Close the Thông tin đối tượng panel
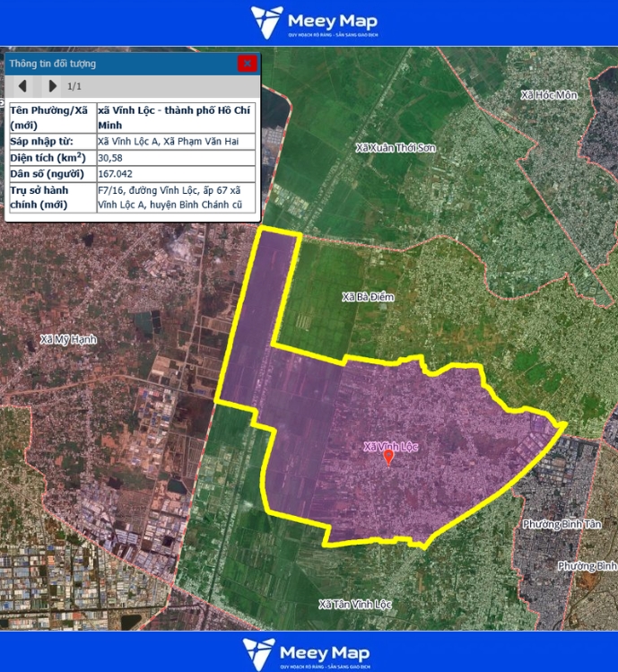Screen dimensions: 618x672 pyautogui.click(x=247, y=64)
